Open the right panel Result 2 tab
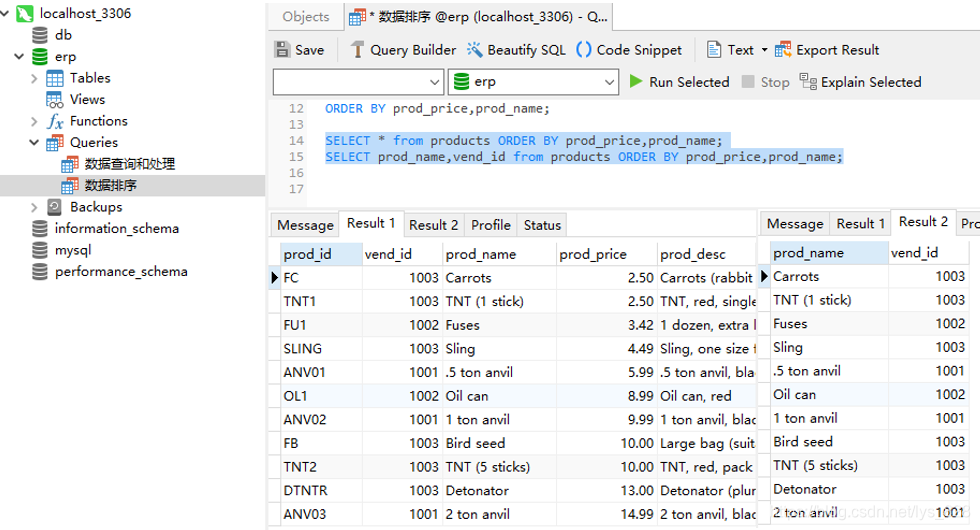The image size is (980, 530). (x=924, y=222)
